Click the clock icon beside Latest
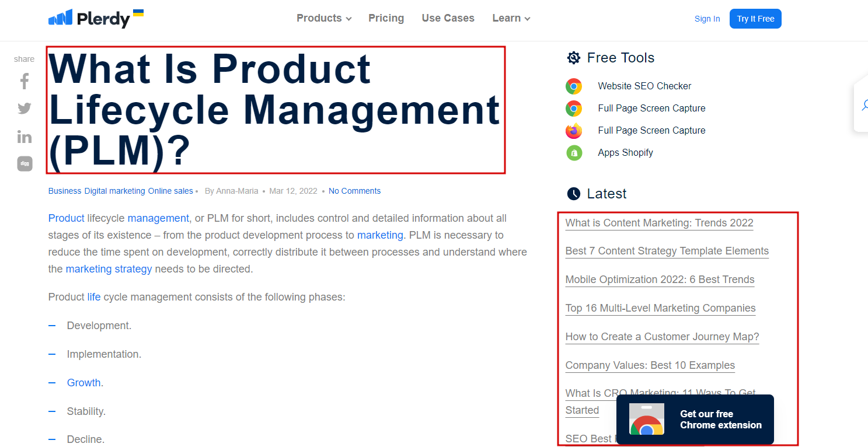 tap(574, 193)
